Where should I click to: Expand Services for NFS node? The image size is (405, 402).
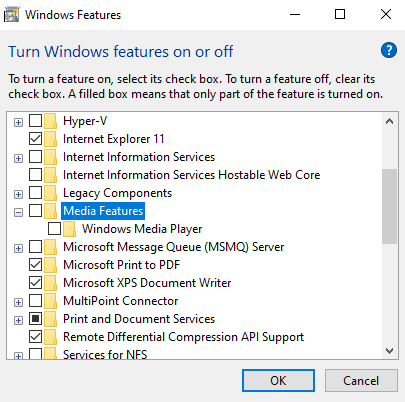[x=19, y=356]
